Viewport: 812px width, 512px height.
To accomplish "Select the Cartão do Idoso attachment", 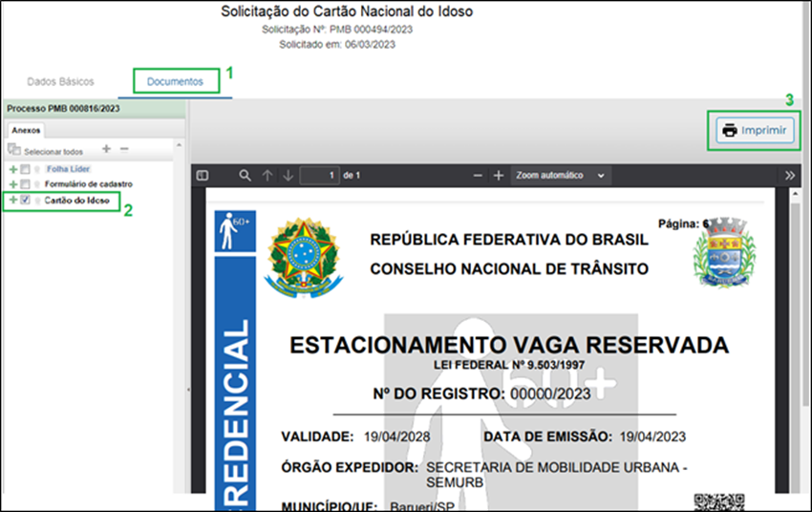I will (76, 201).
